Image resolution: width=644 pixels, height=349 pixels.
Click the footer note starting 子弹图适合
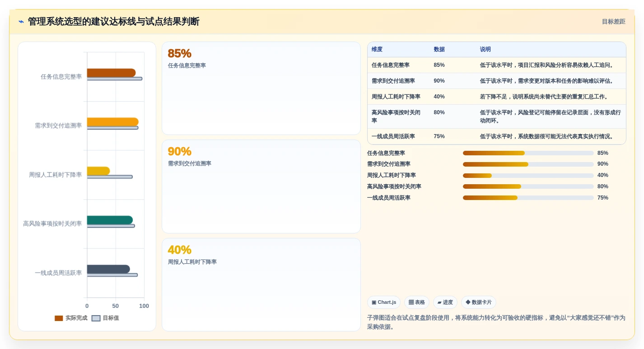click(x=496, y=322)
